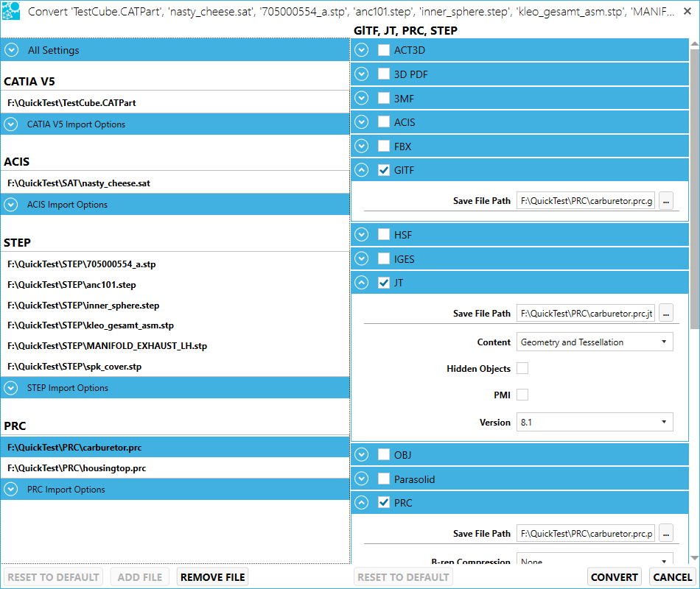Enable the Hidden Objects checkbox
This screenshot has width=700, height=589.
tap(522, 368)
